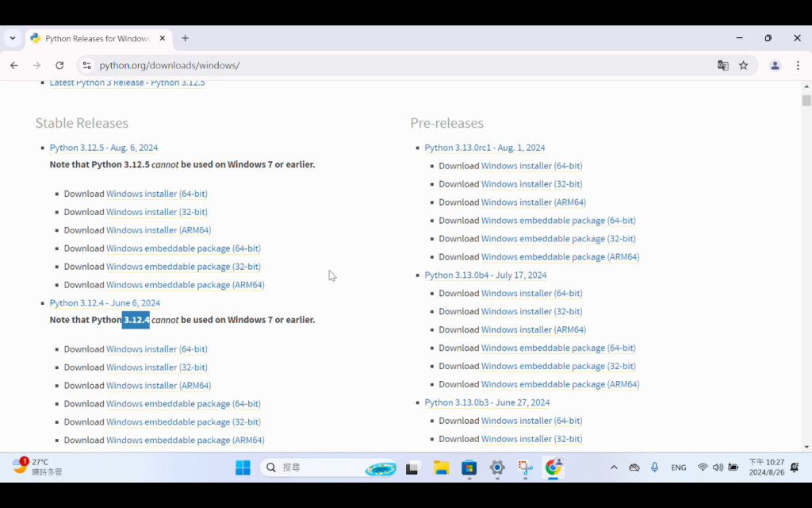This screenshot has height=508, width=812.
Task: Click the page vertical scrollbar thumb
Action: pyautogui.click(x=806, y=101)
